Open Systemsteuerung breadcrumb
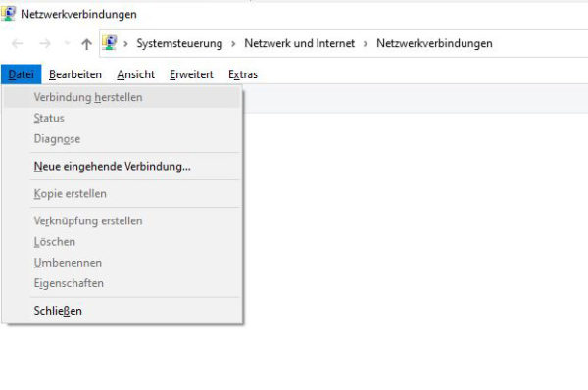The width and height of the screenshot is (588, 390). (x=179, y=43)
